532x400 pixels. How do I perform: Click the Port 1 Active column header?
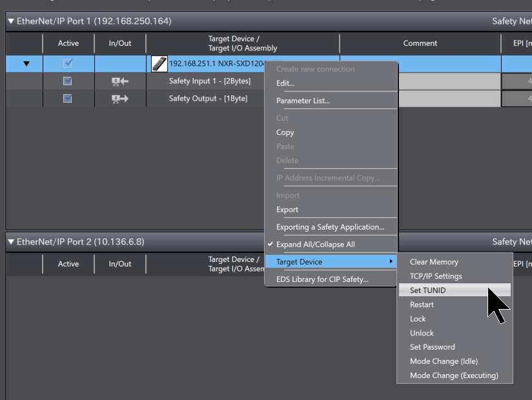(68, 43)
